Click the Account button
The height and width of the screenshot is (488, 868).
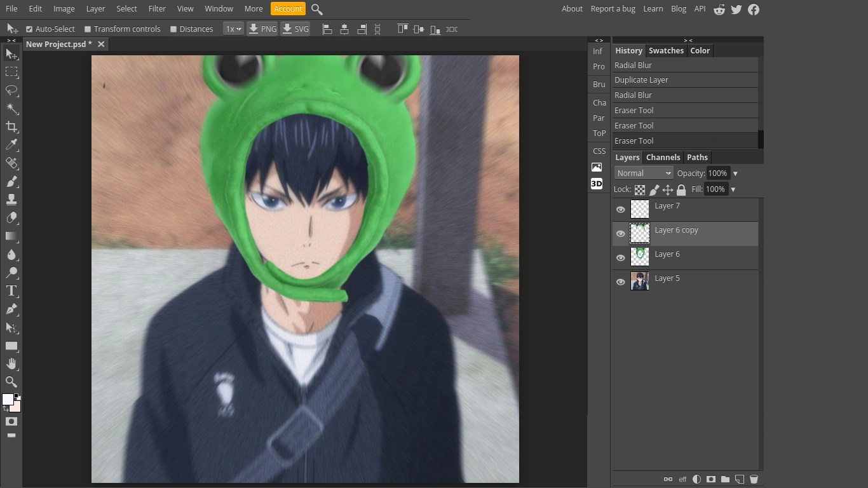pos(288,9)
